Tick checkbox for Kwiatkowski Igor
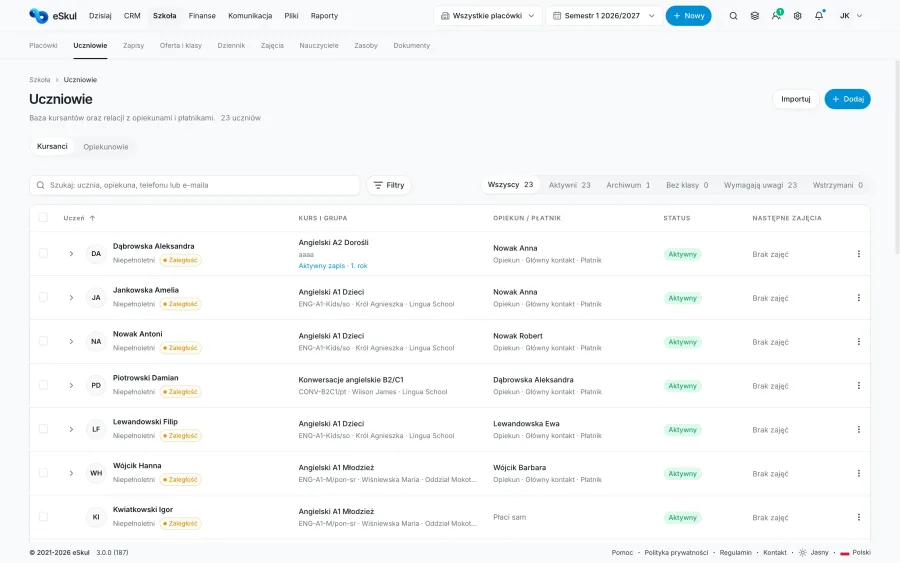Viewport: 900px width, 563px height. click(x=43, y=517)
